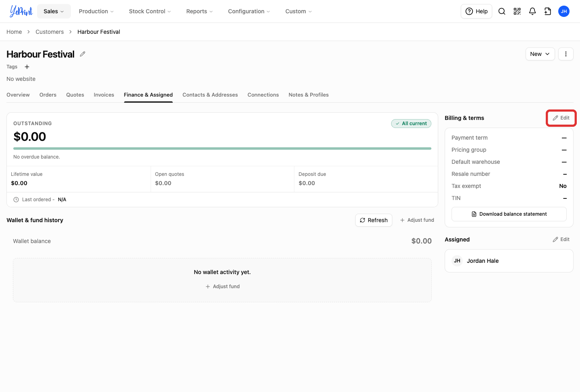Edit the Billing & terms section
Screen dimensions: 580x392
pyautogui.click(x=561, y=118)
